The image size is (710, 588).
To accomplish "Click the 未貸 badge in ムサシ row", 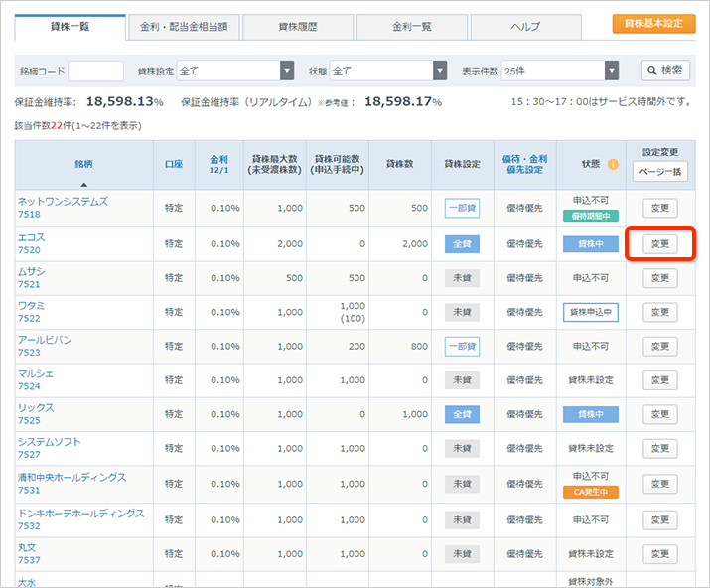I will (462, 278).
